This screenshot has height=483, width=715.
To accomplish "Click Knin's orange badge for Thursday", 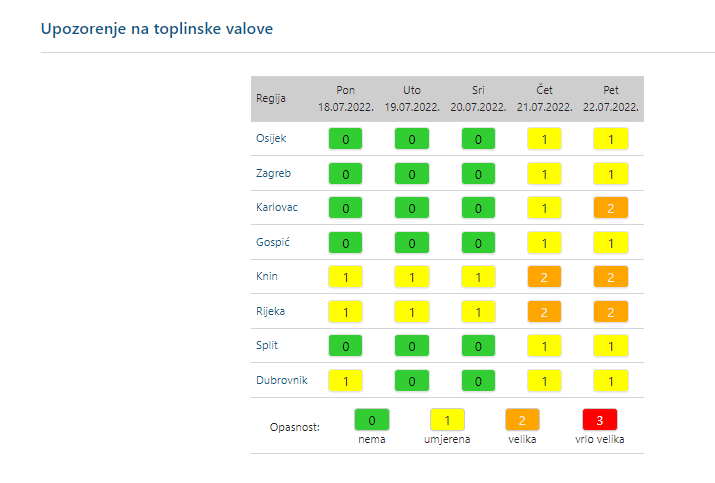I will coord(544,277).
